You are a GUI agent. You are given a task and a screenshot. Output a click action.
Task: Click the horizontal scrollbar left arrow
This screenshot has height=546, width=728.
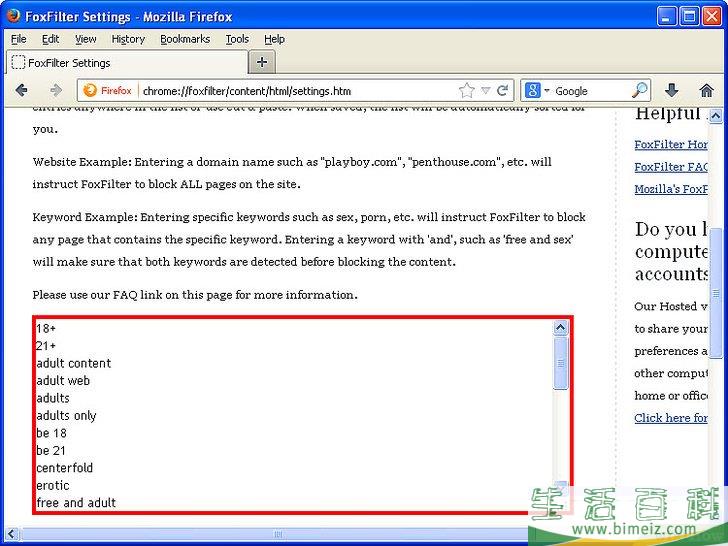(12, 534)
